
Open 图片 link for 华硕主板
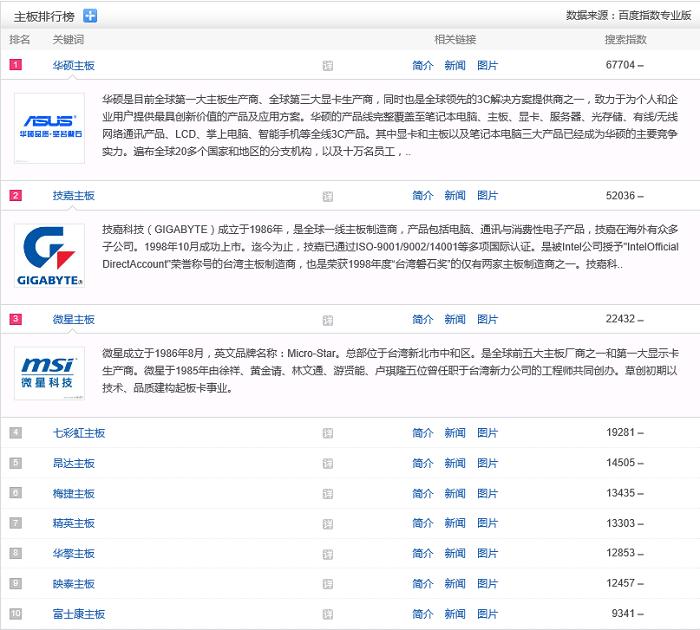(487, 66)
